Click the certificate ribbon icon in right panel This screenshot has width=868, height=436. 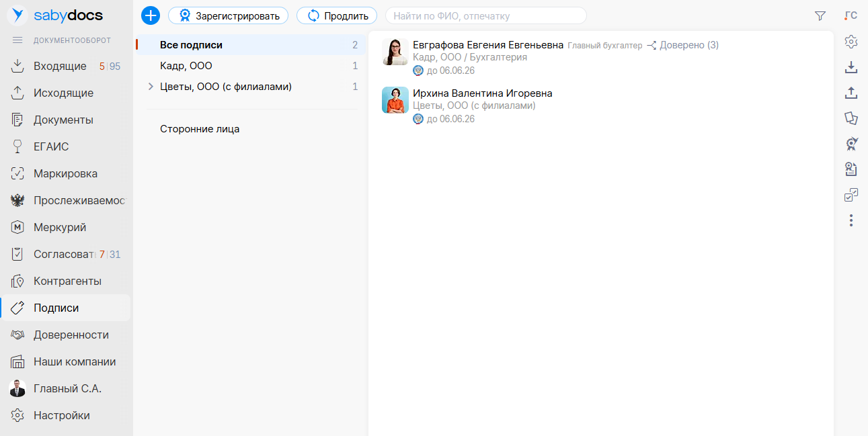tap(851, 144)
